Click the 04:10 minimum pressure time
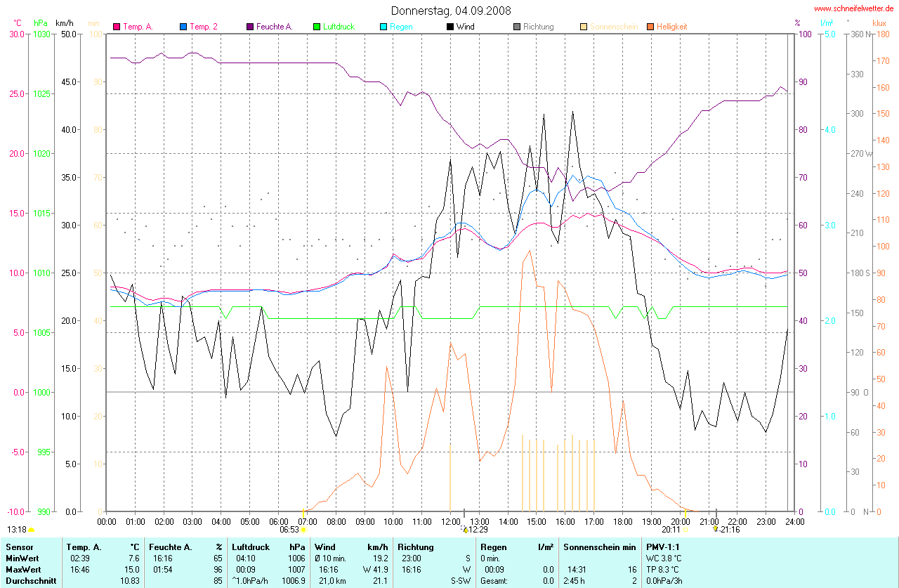 click(x=246, y=558)
